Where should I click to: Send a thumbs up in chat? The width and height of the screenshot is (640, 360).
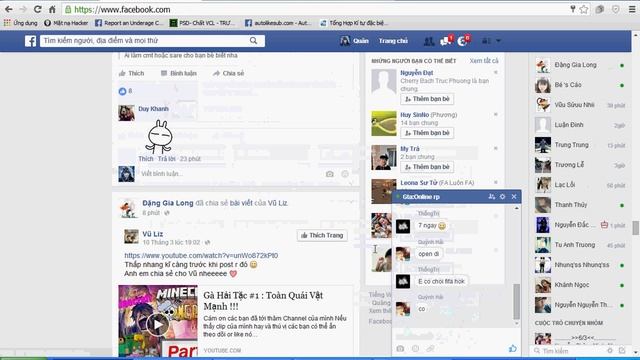512,349
